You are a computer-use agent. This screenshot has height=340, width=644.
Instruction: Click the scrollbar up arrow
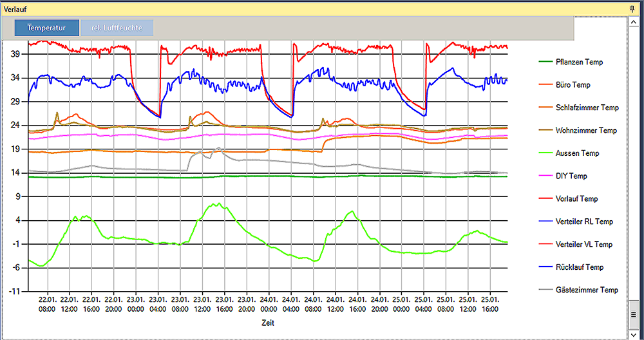(632, 22)
